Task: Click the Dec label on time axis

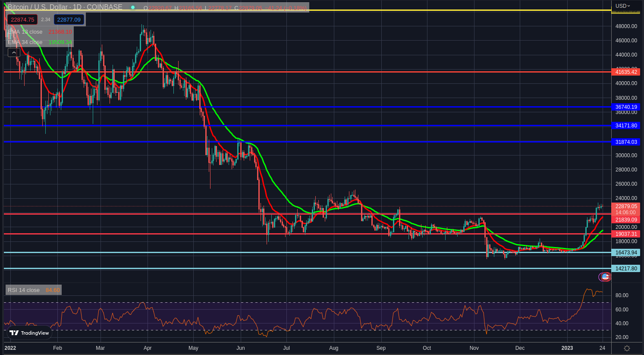Action: [x=520, y=348]
